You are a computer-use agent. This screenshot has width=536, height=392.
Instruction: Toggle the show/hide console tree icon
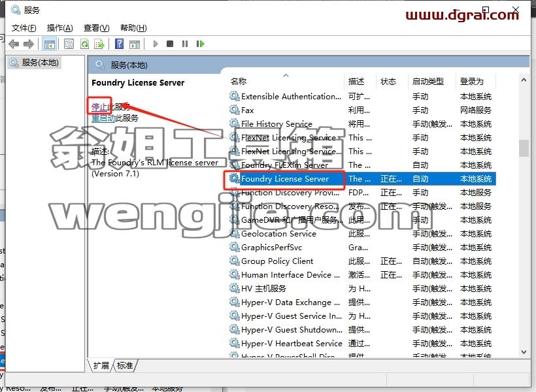point(50,44)
